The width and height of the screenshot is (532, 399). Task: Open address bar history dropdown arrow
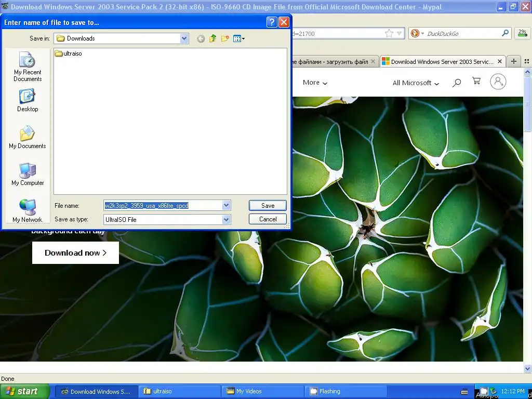pos(400,33)
